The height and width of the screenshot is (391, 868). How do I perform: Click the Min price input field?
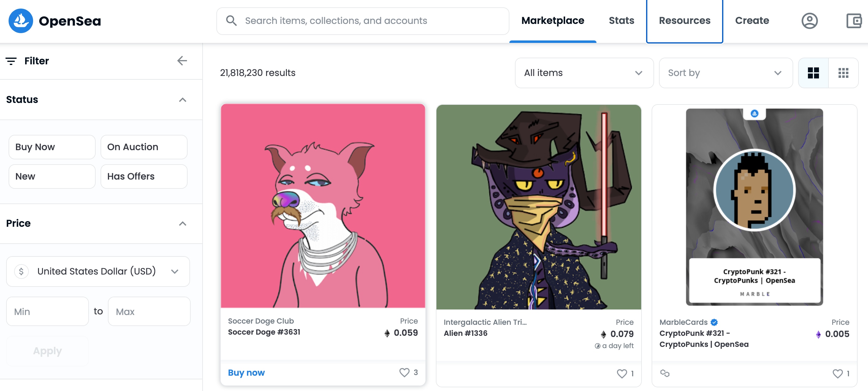coord(48,312)
